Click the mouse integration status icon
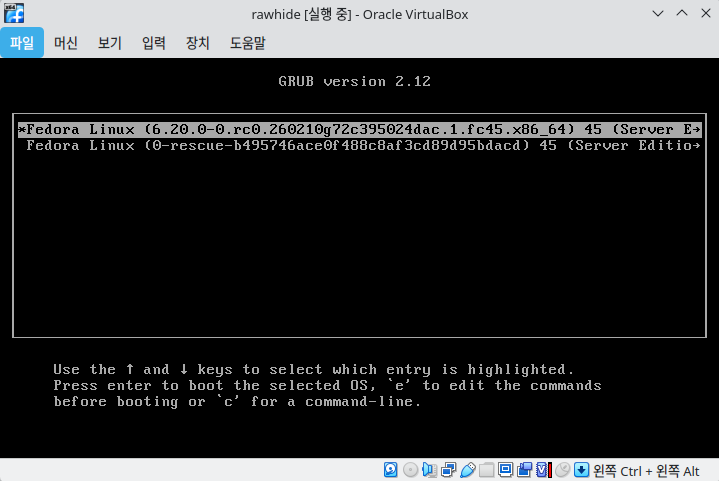Viewport: 719px width, 481px height. click(x=563, y=470)
